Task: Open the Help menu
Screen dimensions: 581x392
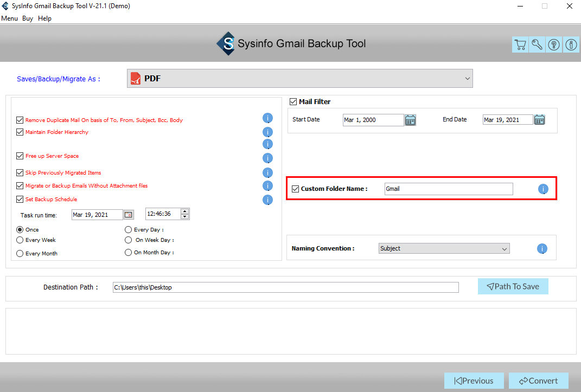Action: [x=44, y=18]
